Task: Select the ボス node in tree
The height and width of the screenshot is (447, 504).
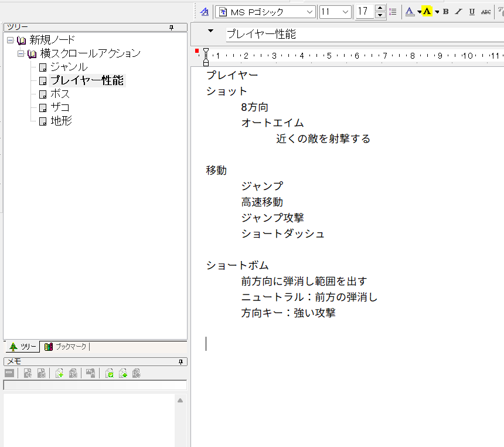Action: pyautogui.click(x=60, y=94)
